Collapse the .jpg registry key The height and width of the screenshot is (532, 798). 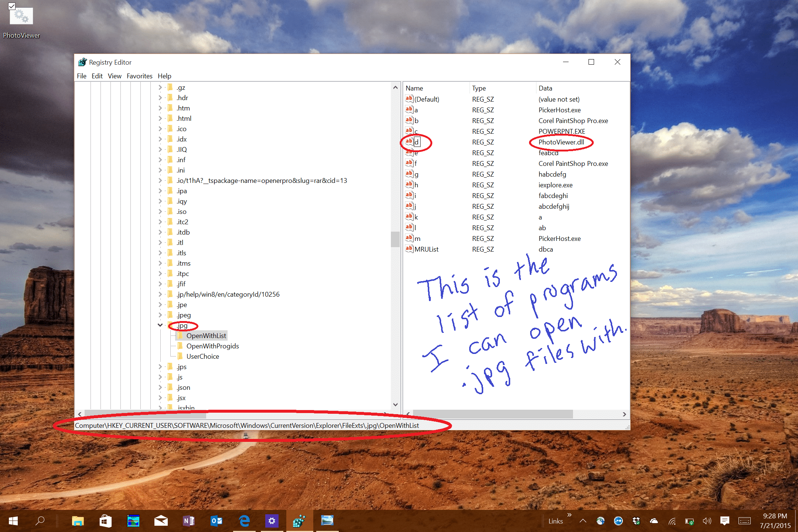pos(160,325)
